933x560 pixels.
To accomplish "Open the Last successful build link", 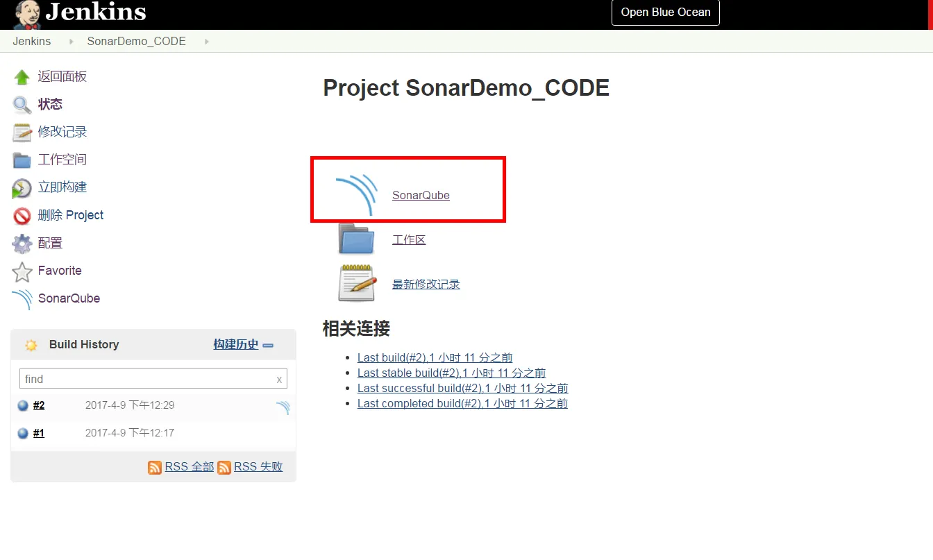I will (x=462, y=388).
